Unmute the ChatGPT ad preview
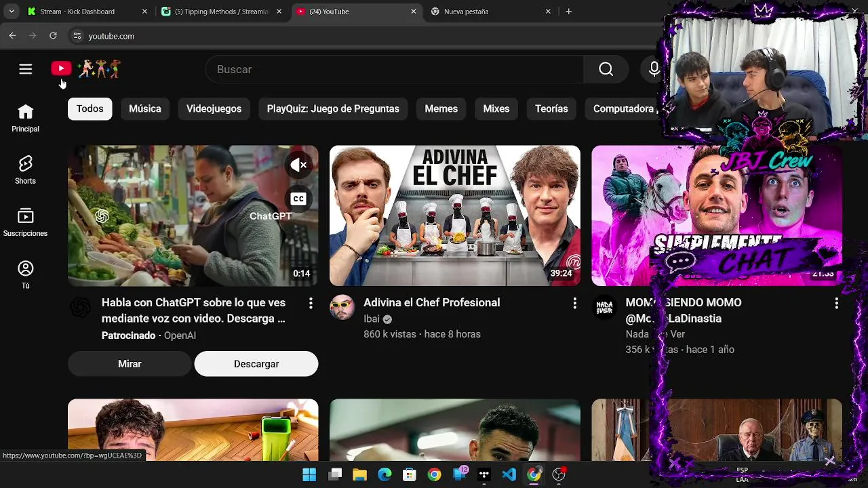868x488 pixels. coord(298,165)
